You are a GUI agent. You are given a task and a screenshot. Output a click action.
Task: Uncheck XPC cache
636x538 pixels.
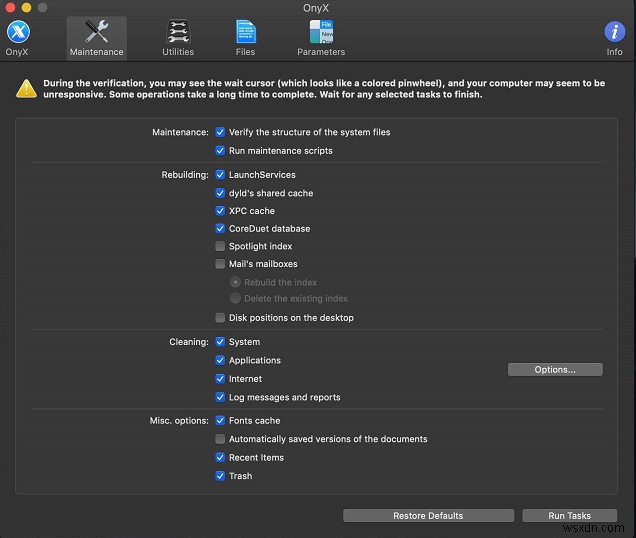(x=220, y=211)
